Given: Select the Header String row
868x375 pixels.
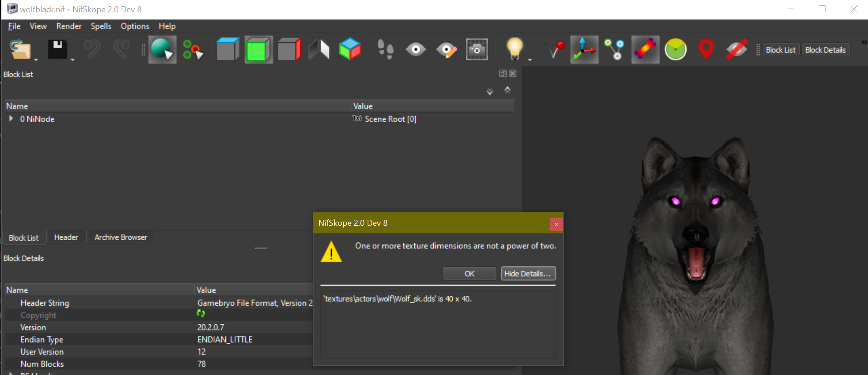Looking at the screenshot, I should 158,303.
